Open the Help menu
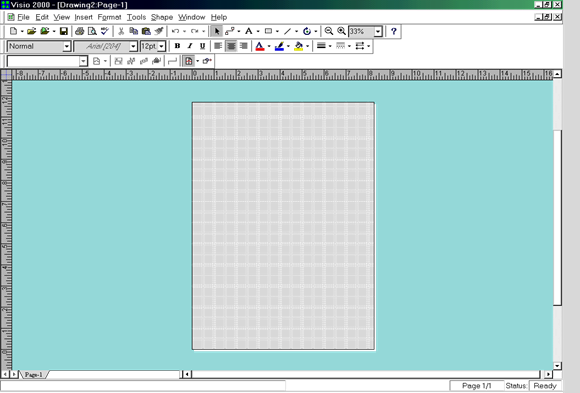 [219, 17]
